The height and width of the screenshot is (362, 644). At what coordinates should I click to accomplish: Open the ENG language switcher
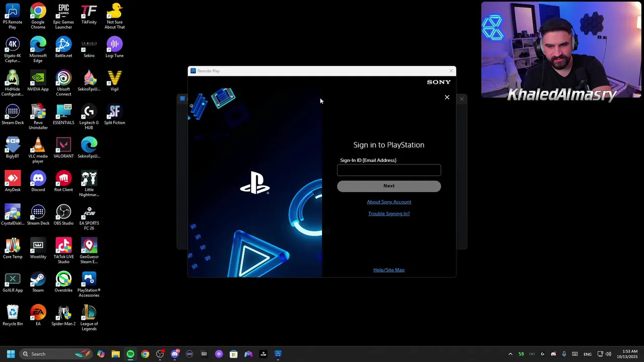587,354
